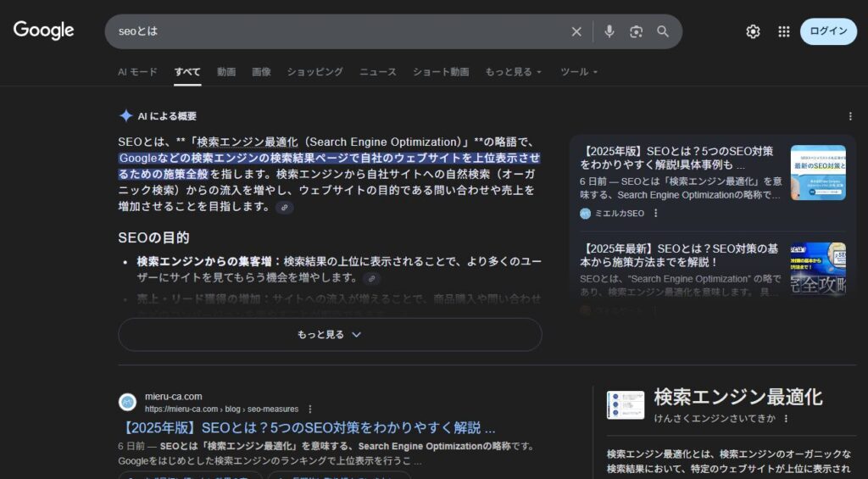
Task: Click the 検索エンジン最適化 knowledge panel thumbnail
Action: click(x=626, y=404)
